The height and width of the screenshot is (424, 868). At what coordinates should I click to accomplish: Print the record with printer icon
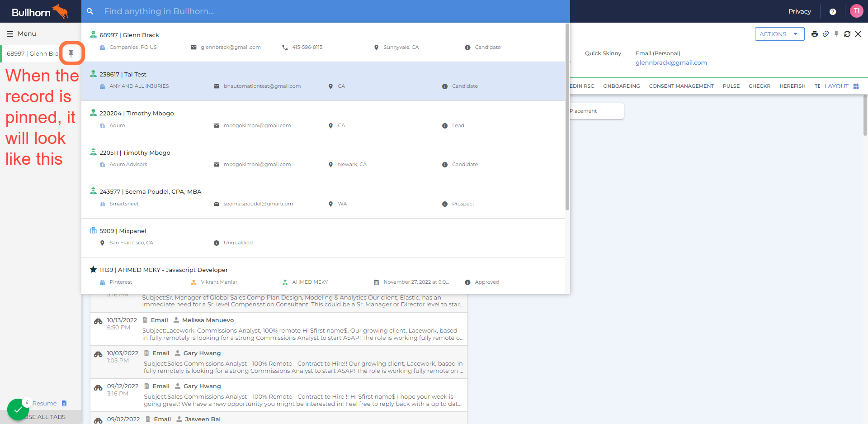[x=815, y=34]
